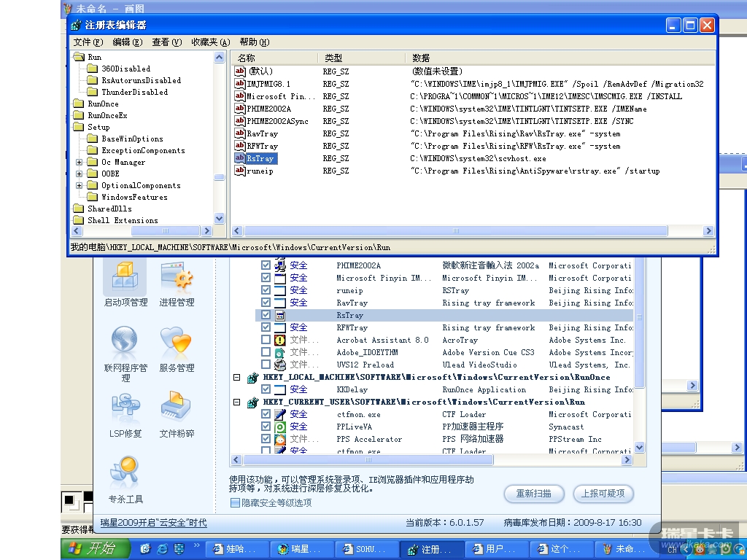Check the UVS12 Preload startup item
The image size is (747, 560).
click(x=266, y=365)
